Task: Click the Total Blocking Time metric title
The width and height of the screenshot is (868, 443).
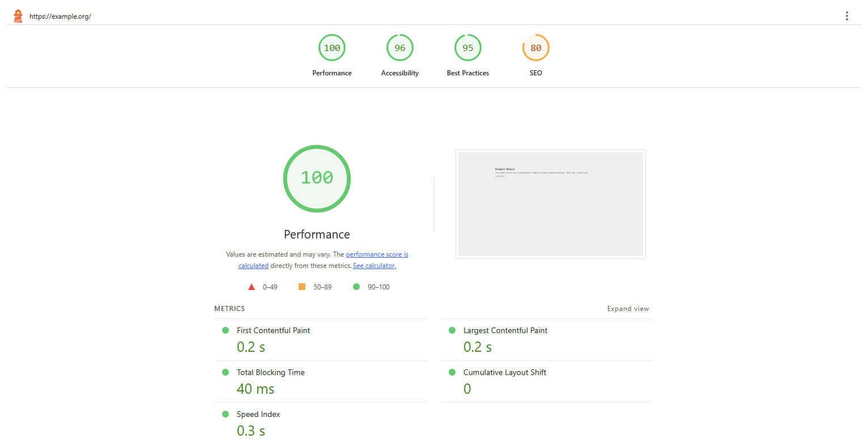Action: pyautogui.click(x=271, y=372)
